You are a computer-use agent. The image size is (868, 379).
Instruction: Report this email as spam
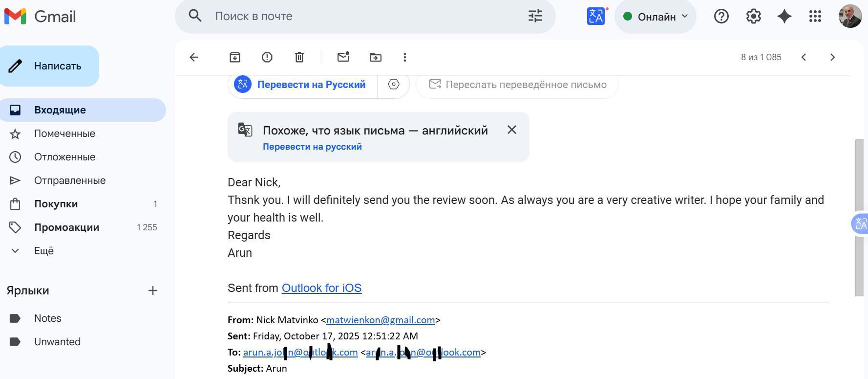267,57
